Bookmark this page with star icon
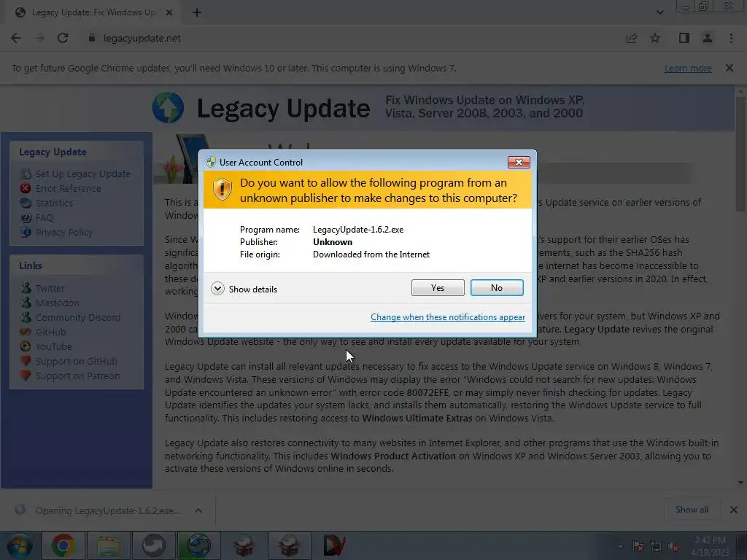747x560 pixels. coord(655,38)
